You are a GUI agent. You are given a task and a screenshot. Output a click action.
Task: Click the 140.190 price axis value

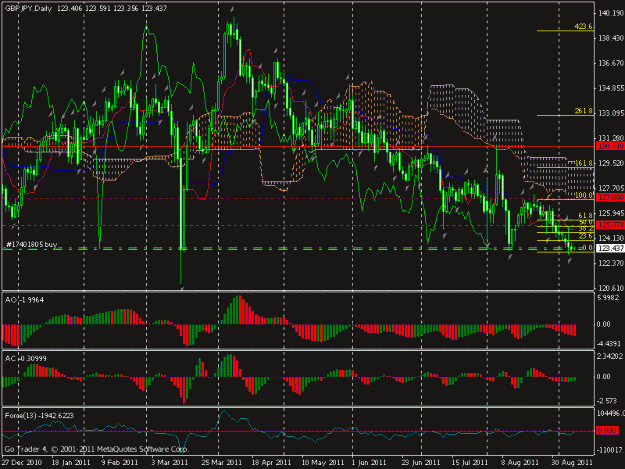tap(611, 14)
